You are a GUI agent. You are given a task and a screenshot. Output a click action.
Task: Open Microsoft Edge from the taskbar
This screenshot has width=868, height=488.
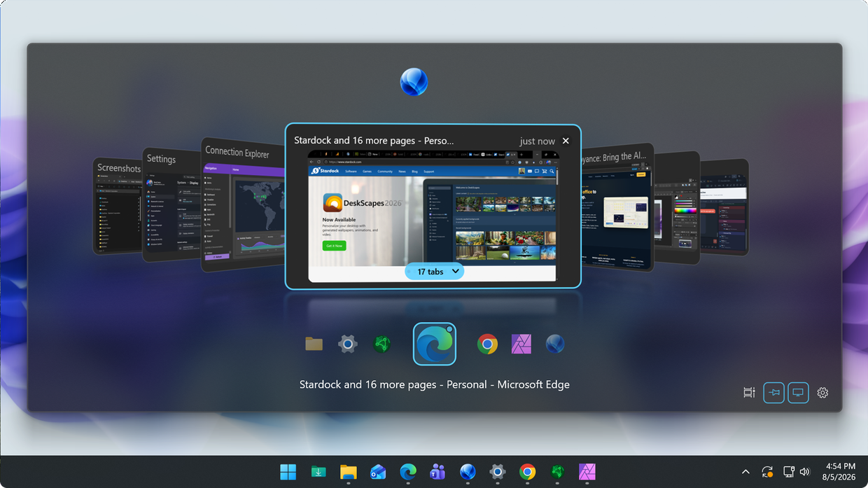(408, 472)
